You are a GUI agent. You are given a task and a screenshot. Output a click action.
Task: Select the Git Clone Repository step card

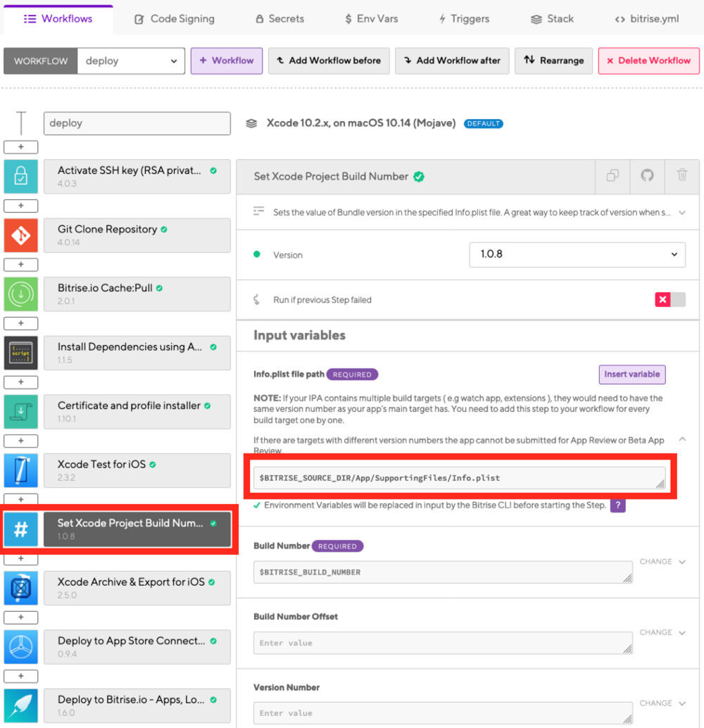click(x=137, y=235)
